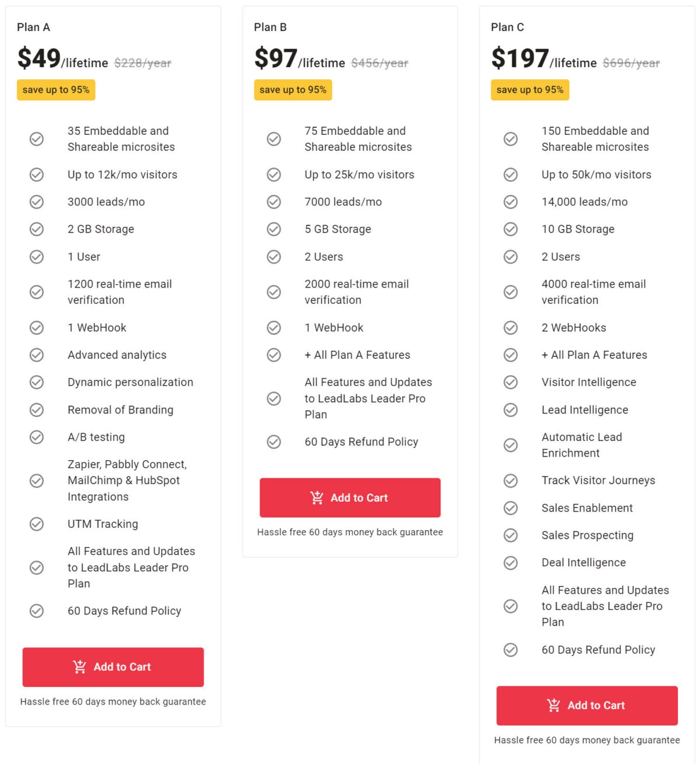This screenshot has width=700, height=764.
Task: Click checkmark beside 7000 leads/mo in Plan B
Action: coord(274,202)
